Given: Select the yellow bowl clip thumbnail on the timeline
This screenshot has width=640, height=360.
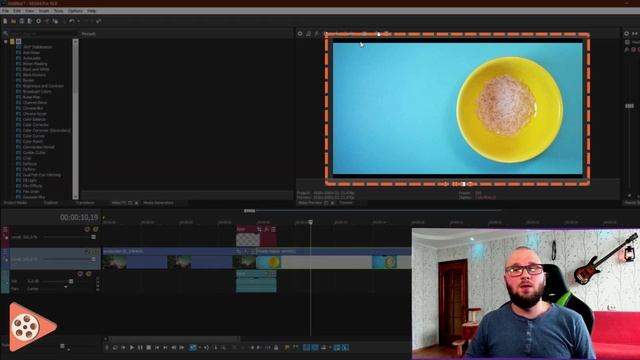Looking at the screenshot, I should [x=268, y=262].
